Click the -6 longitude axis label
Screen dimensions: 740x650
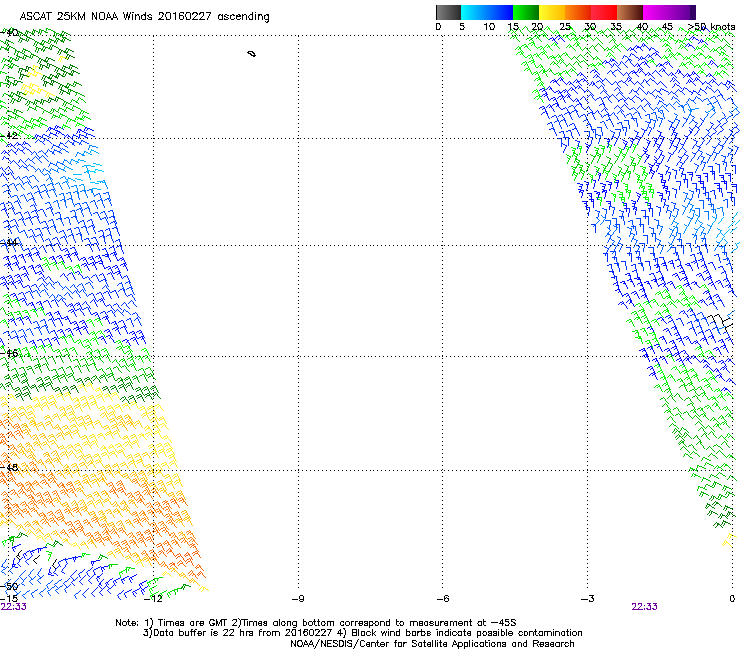click(442, 599)
